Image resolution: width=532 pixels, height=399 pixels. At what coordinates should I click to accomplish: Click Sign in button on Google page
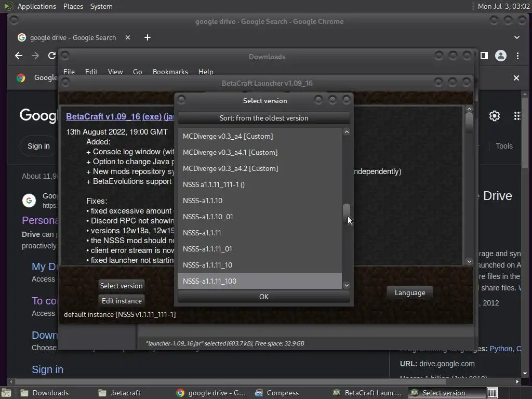[x=38, y=146]
